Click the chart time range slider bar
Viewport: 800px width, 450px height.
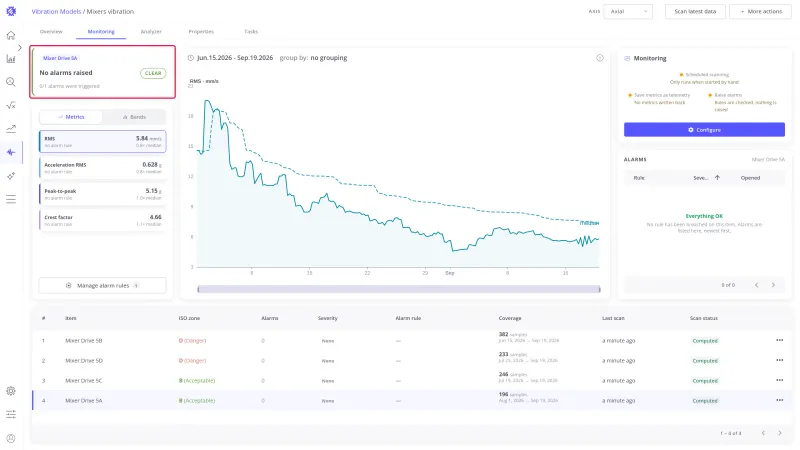tap(398, 289)
